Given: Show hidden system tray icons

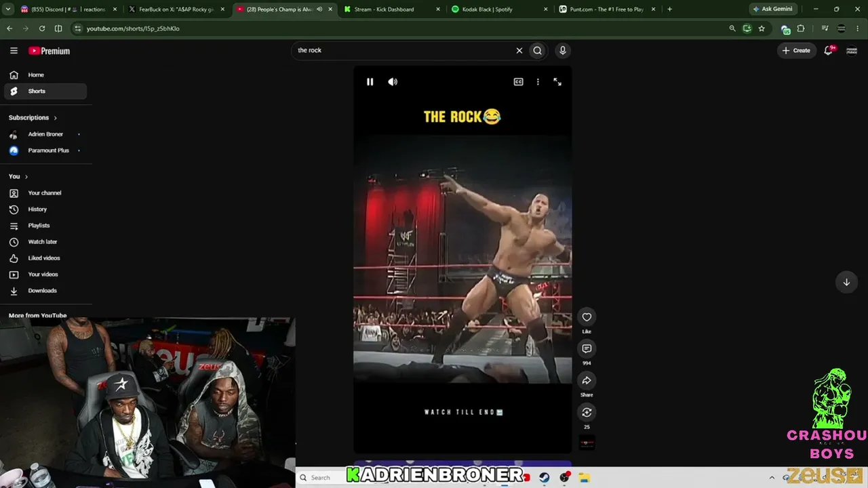Looking at the screenshot, I should click(x=771, y=478).
